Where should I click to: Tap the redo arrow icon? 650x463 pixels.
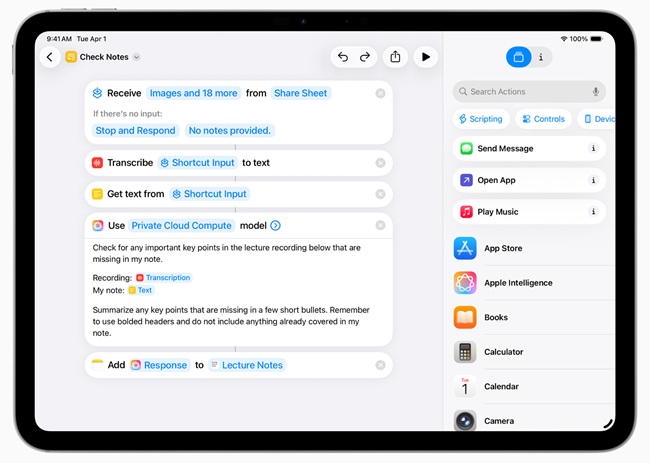(365, 57)
